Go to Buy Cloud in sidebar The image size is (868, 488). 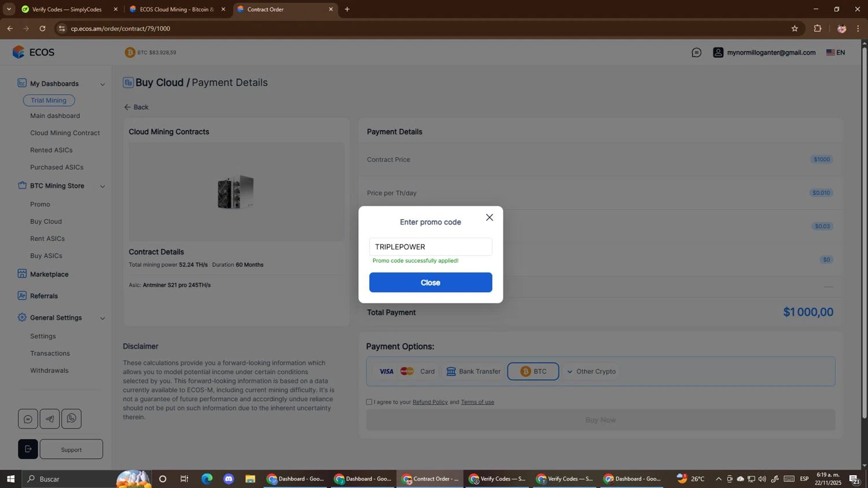pos(46,221)
